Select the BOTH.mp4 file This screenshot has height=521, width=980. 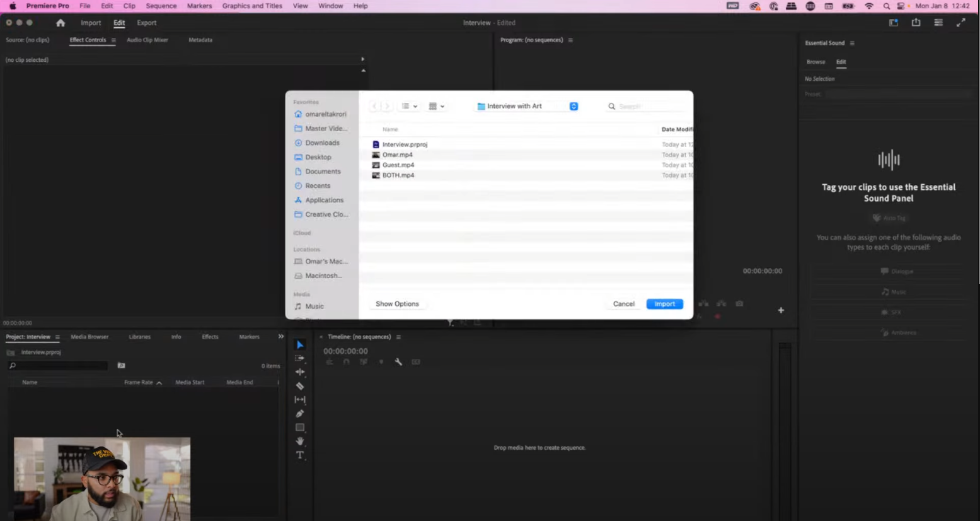pyautogui.click(x=398, y=175)
